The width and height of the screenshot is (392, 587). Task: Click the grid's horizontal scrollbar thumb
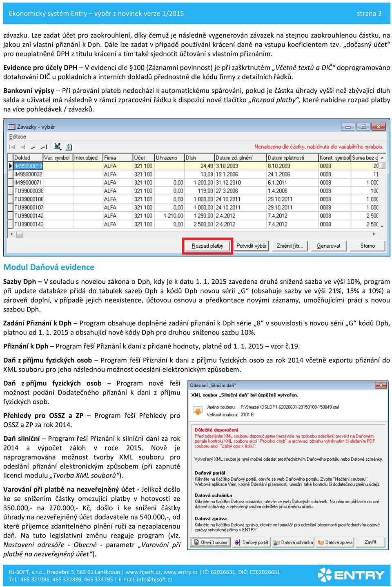pos(19,234)
